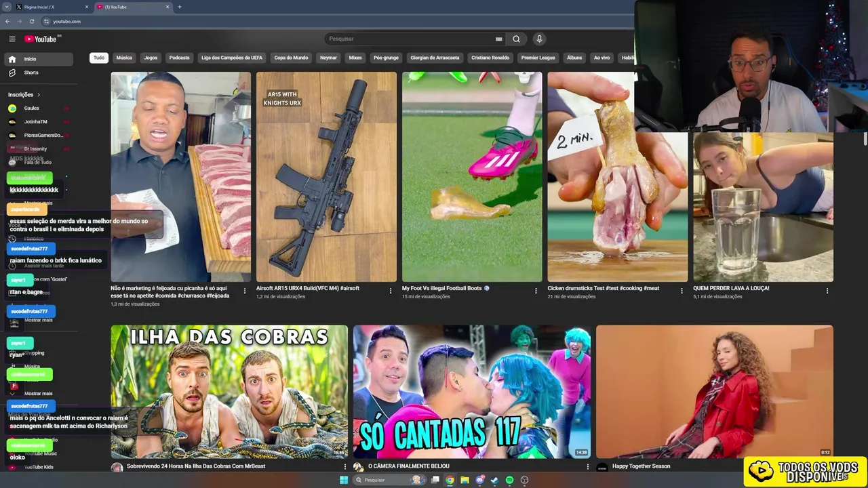Viewport: 868px width, 488px height.
Task: Open QUEM PERDER LAVA A LOUÇA thumbnail
Action: click(x=763, y=207)
